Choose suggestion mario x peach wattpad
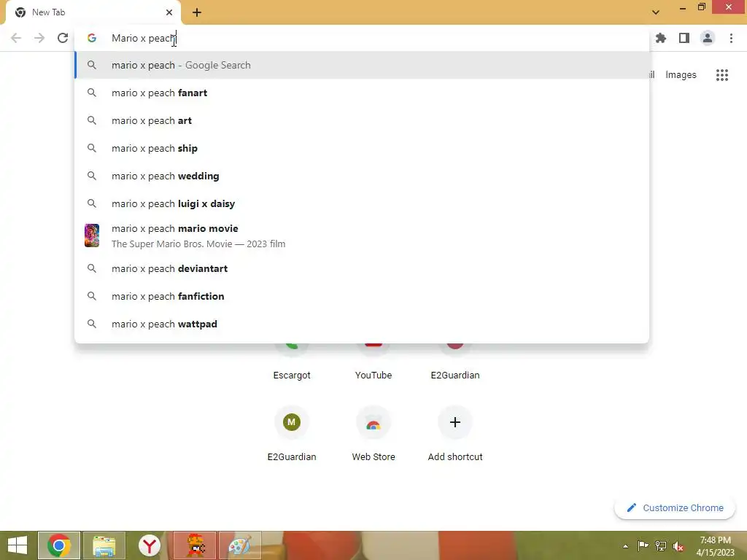 362,324
